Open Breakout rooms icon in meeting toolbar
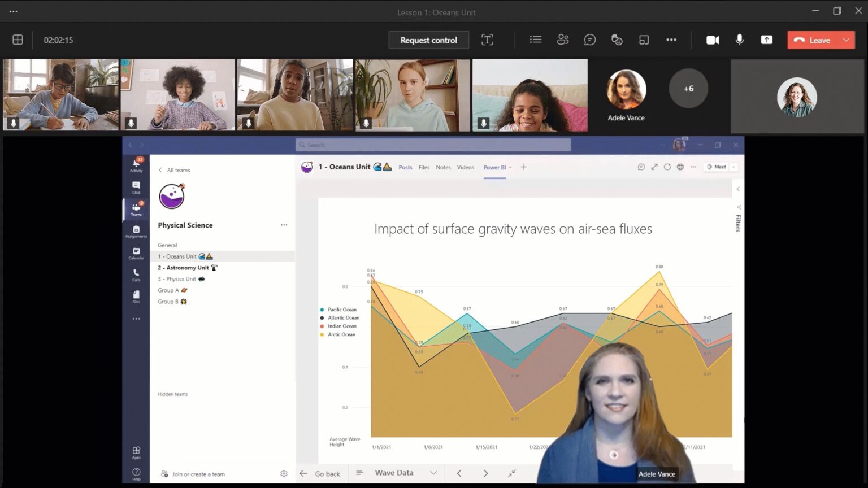Screen dimensions: 868x488 coord(644,40)
